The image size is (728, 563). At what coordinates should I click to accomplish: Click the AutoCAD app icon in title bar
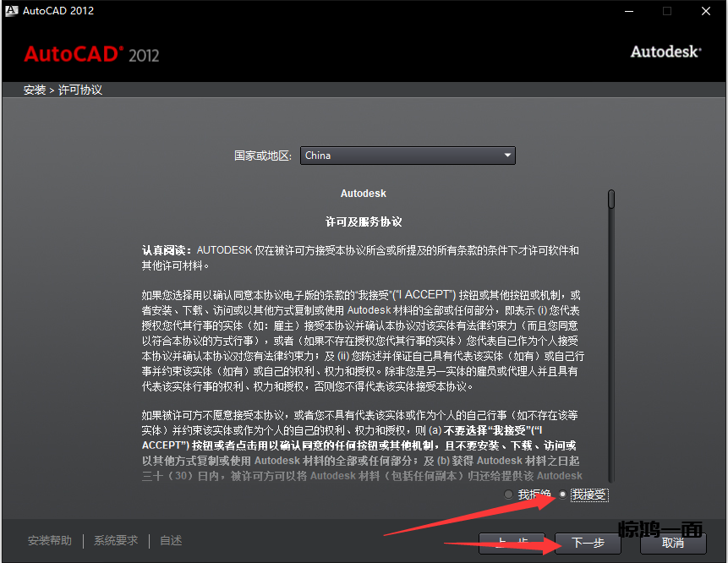[x=11, y=11]
